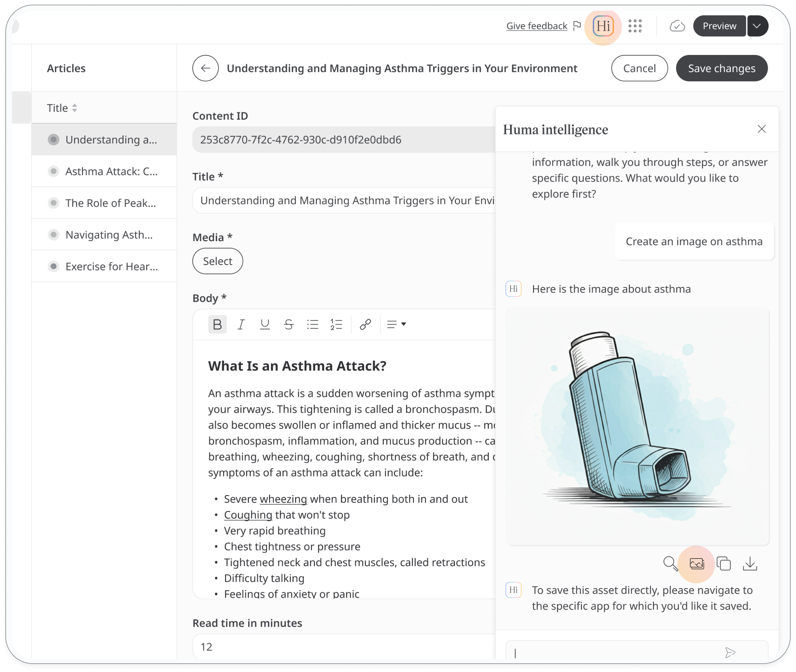Copy the generated asthma image

point(723,563)
